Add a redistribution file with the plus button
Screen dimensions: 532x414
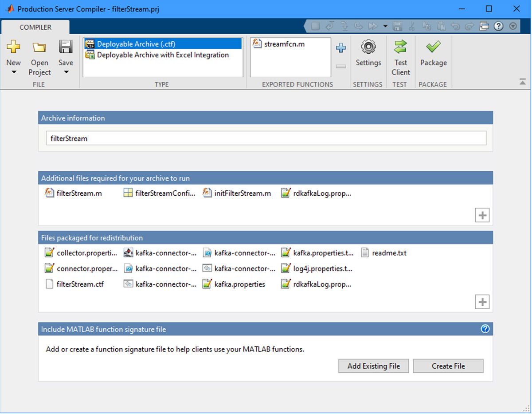click(481, 302)
